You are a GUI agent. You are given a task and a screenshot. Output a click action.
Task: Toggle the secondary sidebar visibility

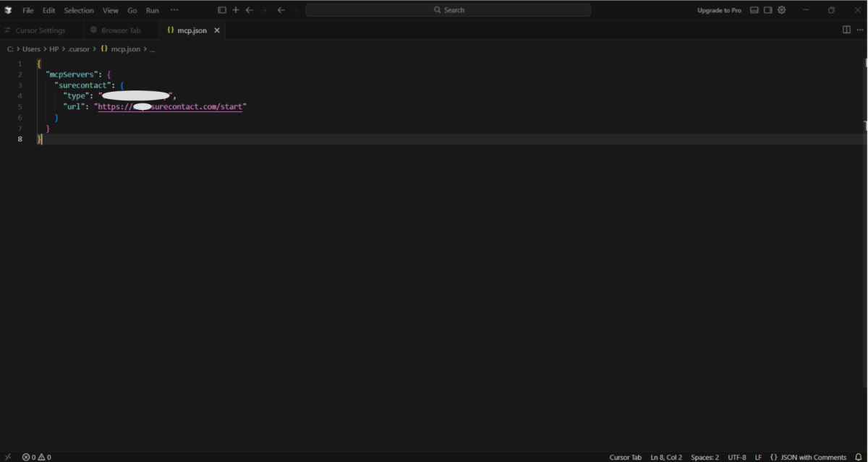tap(767, 9)
